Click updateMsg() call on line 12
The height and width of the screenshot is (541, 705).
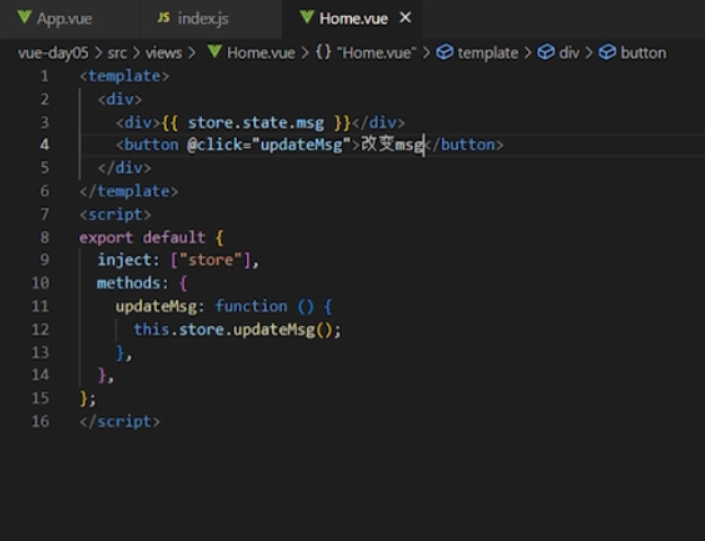click(282, 330)
